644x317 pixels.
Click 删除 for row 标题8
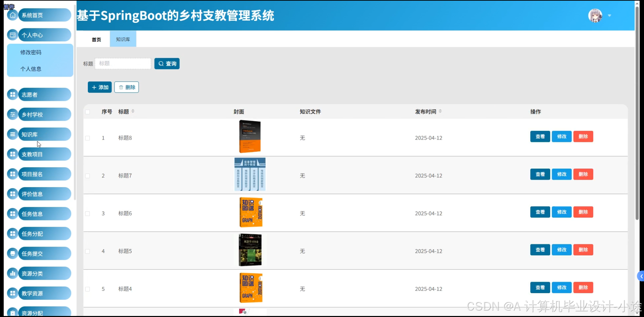(583, 136)
